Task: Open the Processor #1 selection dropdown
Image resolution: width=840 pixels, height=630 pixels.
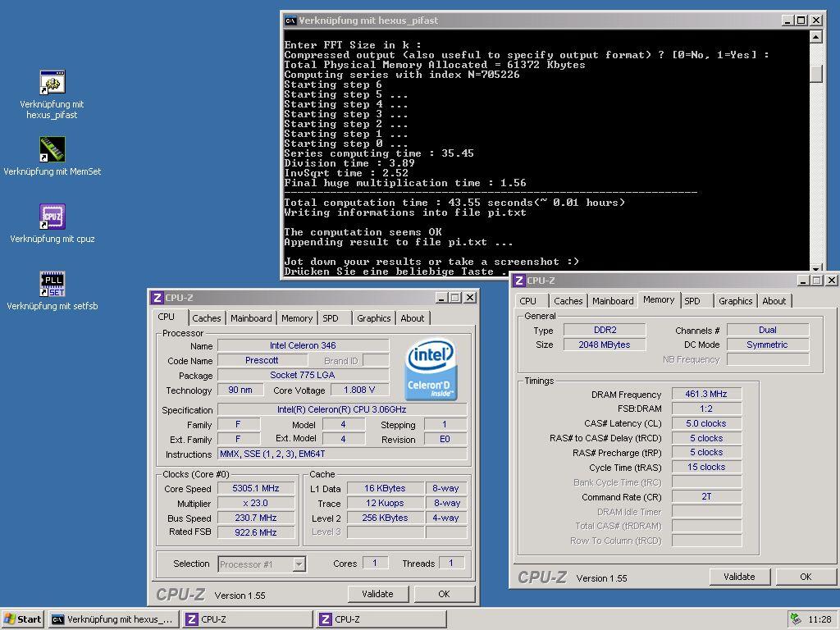Action: pyautogui.click(x=299, y=564)
